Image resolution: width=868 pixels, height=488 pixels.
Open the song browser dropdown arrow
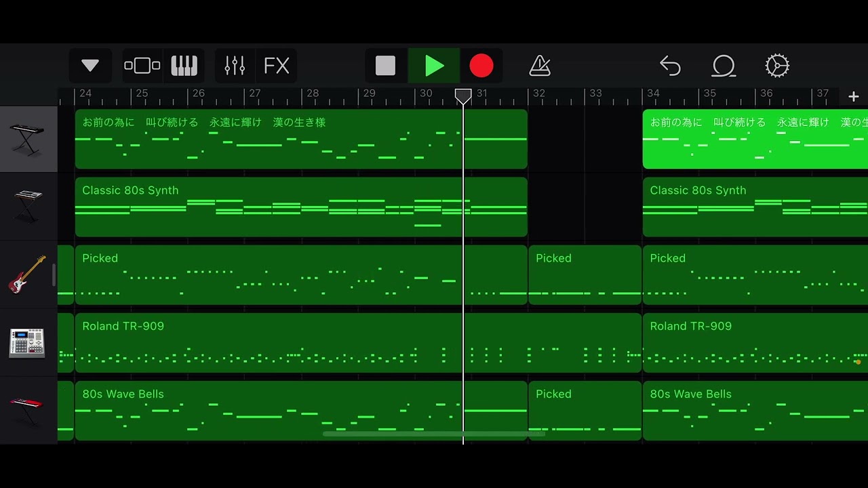tap(90, 66)
